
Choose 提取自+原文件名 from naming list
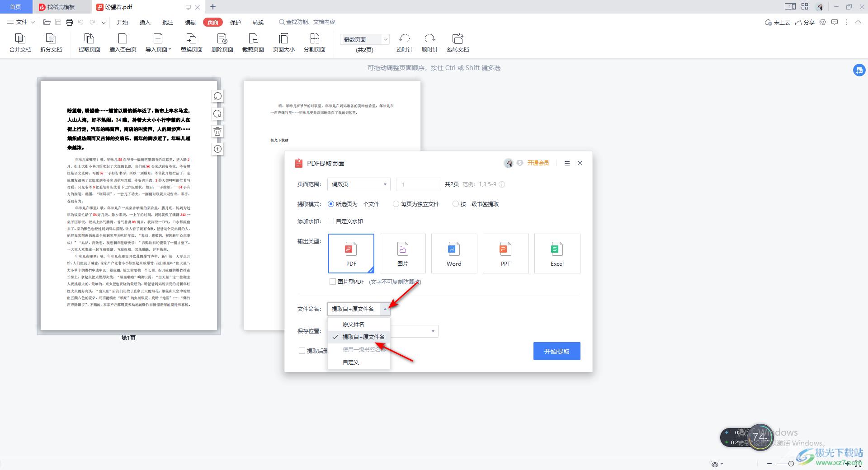[x=359, y=337]
